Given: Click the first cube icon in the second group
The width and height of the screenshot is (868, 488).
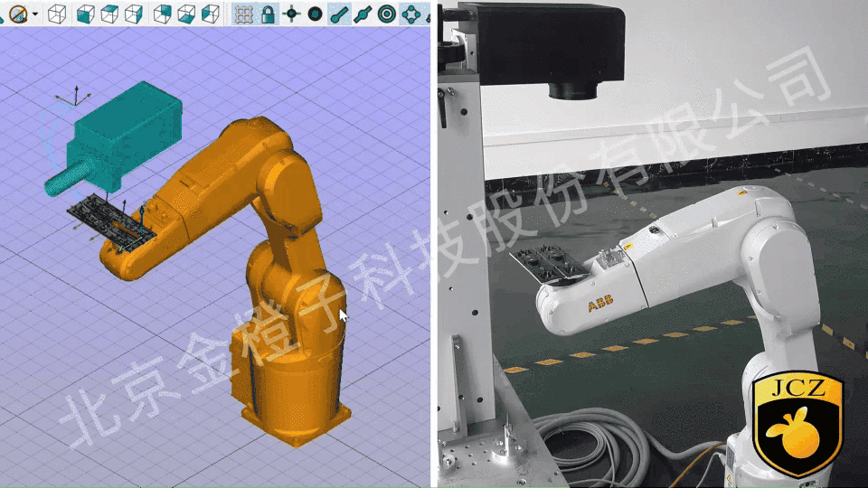Looking at the screenshot, I should pos(163,14).
